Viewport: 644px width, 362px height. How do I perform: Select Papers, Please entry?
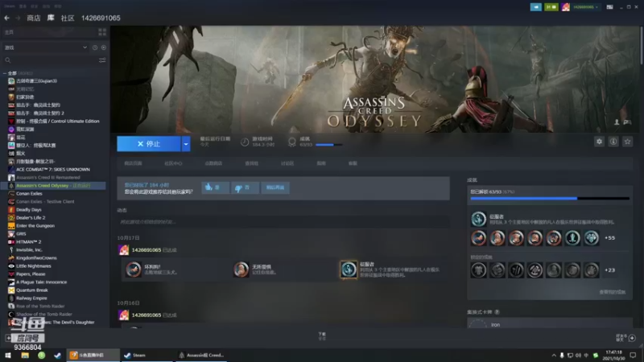coord(31,274)
